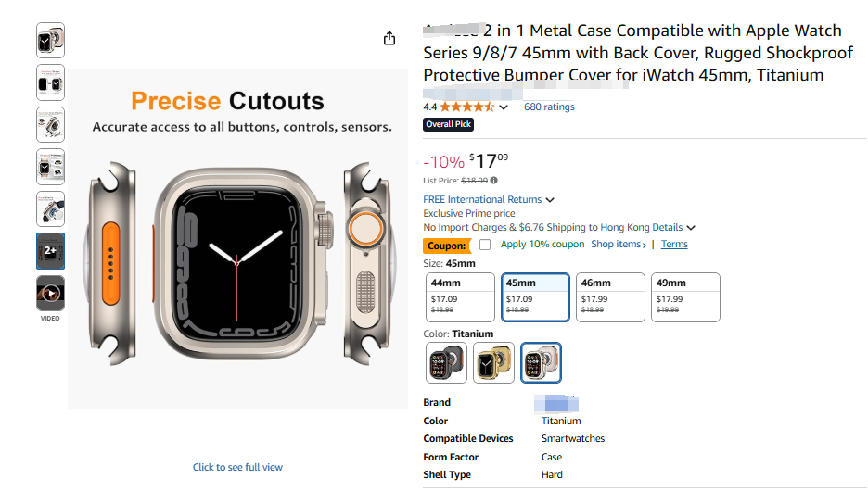868x491 pixels.
Task: Choose the 46mm size option
Action: click(610, 296)
